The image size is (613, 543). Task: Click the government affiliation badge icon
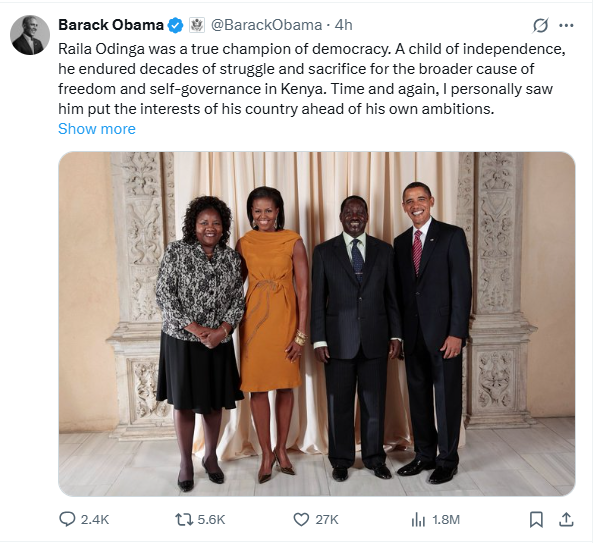[197, 25]
